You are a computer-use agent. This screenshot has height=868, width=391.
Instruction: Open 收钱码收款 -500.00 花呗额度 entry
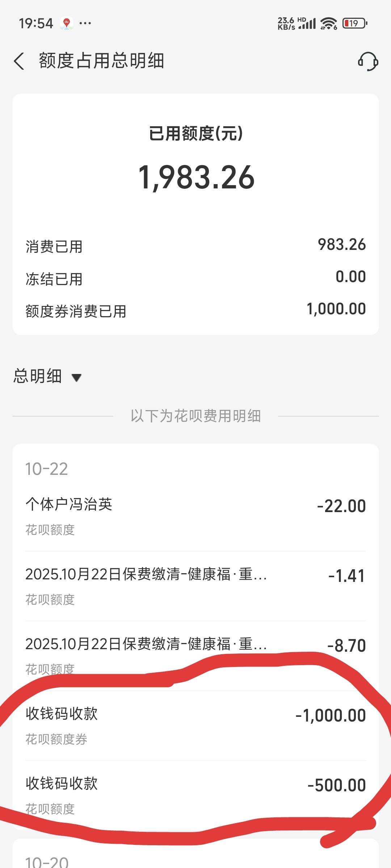coord(195,795)
